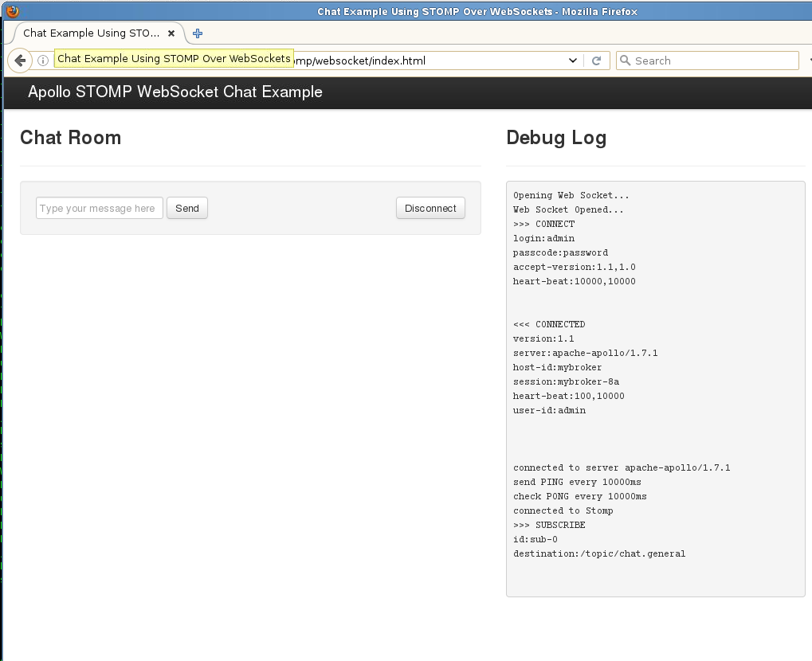The width and height of the screenshot is (812, 661).
Task: Click the 'heart-beat:10000,10000' log line
Action: pos(575,281)
